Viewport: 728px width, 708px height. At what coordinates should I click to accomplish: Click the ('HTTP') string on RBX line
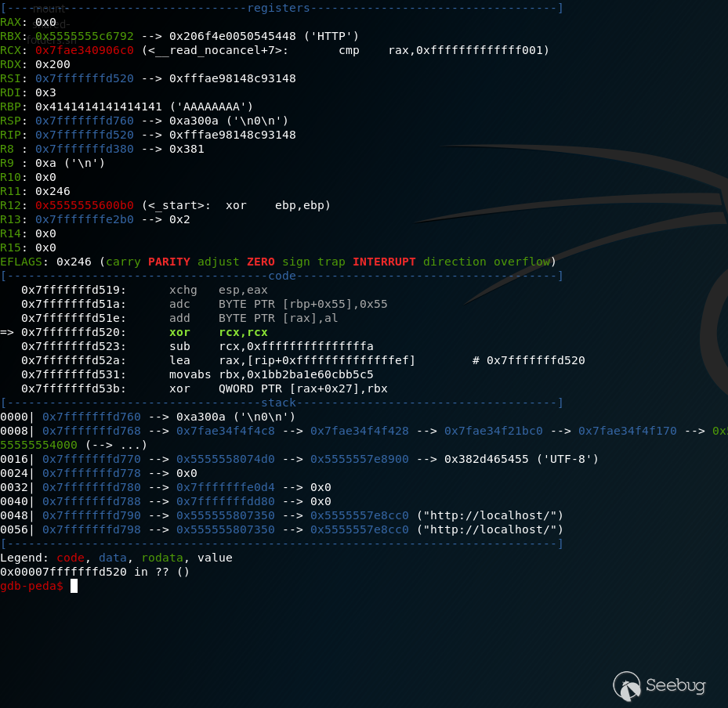click(331, 36)
